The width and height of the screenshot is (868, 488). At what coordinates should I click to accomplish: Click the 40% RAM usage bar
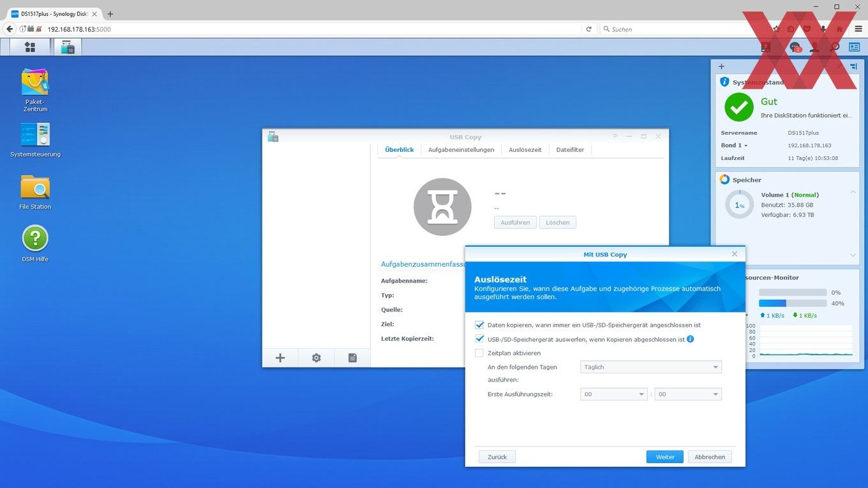792,303
